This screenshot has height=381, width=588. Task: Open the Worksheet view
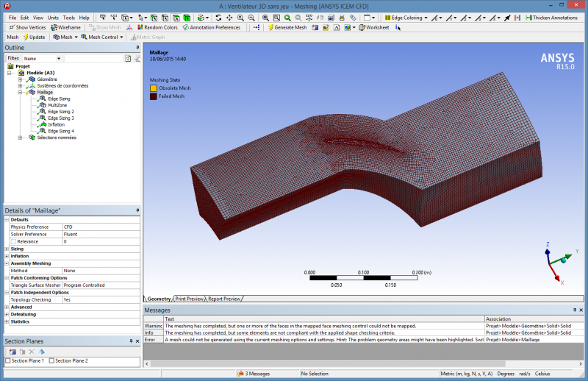point(374,27)
